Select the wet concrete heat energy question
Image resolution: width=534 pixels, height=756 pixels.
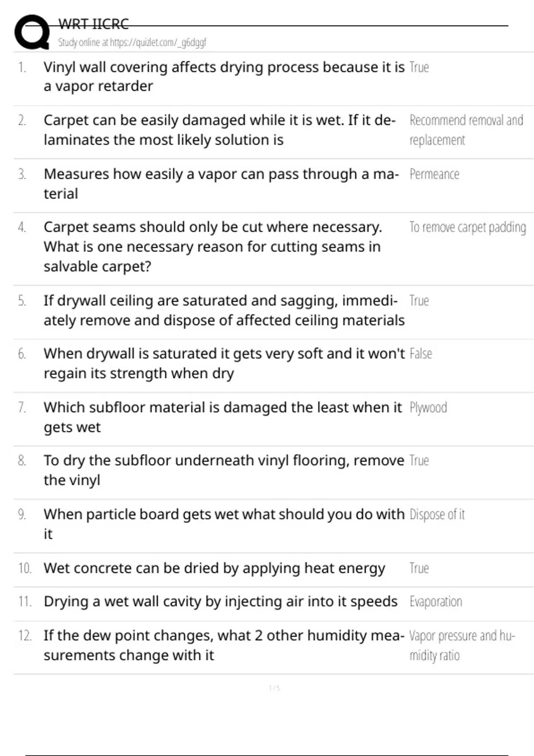[214, 568]
